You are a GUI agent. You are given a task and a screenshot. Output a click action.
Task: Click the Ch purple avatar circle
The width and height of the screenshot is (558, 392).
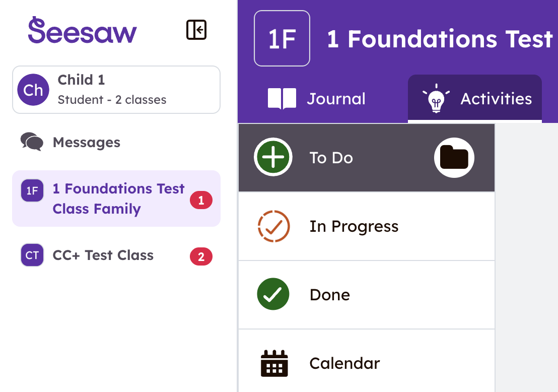click(x=33, y=90)
